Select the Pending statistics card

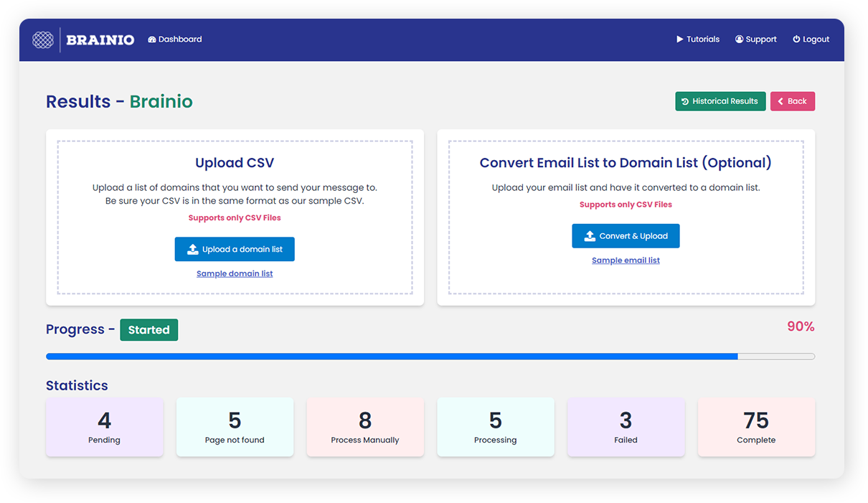(x=105, y=427)
